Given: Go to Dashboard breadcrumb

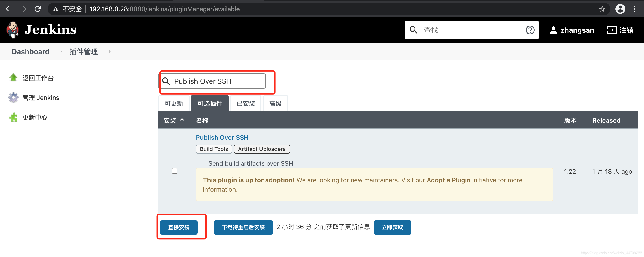Looking at the screenshot, I should coord(30,51).
